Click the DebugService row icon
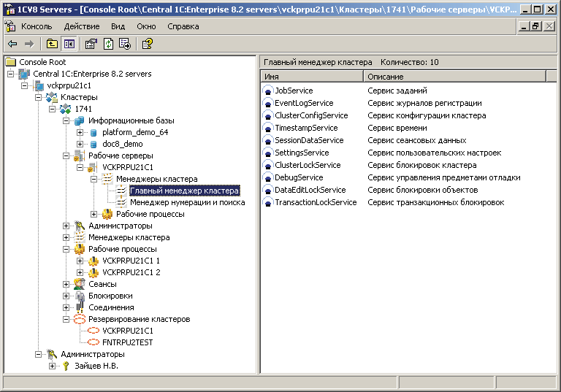Image resolution: width=561 pixels, height=392 pixels. 268,177
